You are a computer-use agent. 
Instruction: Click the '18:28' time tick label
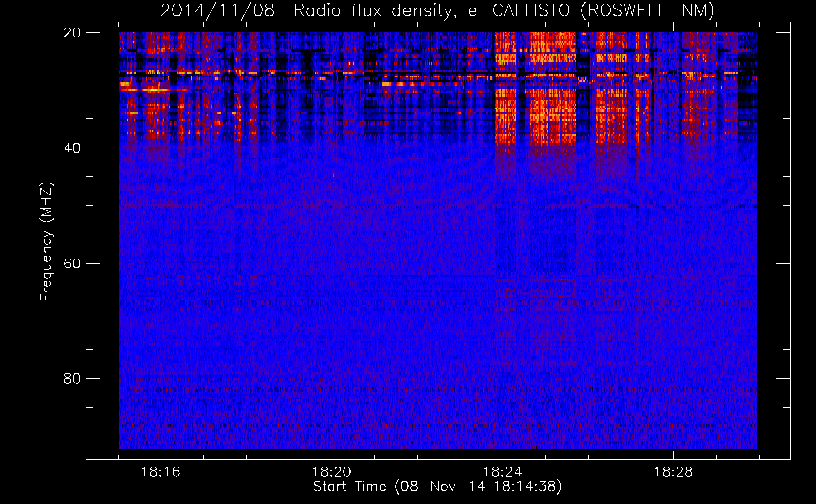tap(674, 472)
